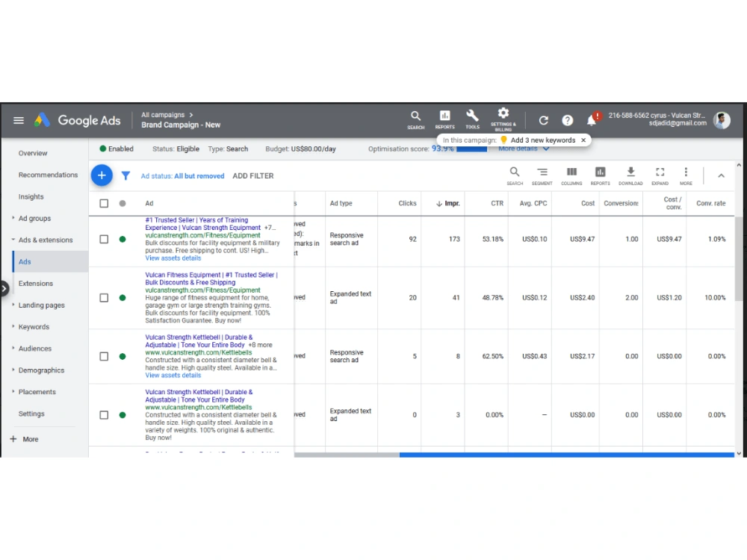Image resolution: width=747 pixels, height=560 pixels.
Task: Collapse the Ads & extensions sidebar section
Action: pyautogui.click(x=13, y=240)
